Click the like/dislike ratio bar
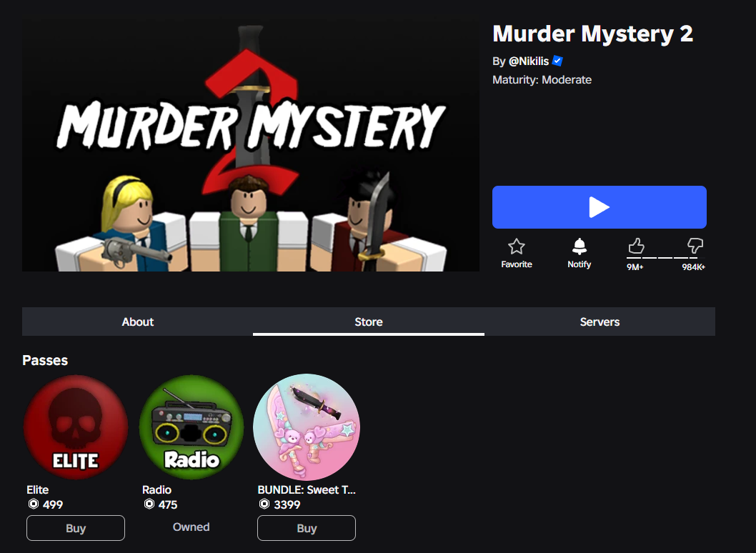Screen dimensions: 756x553 665,258
